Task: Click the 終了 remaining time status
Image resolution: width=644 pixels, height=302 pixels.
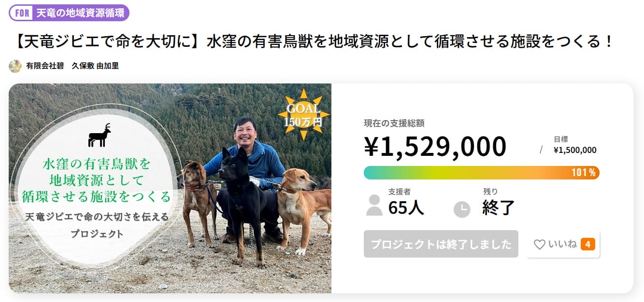Action: (x=498, y=207)
